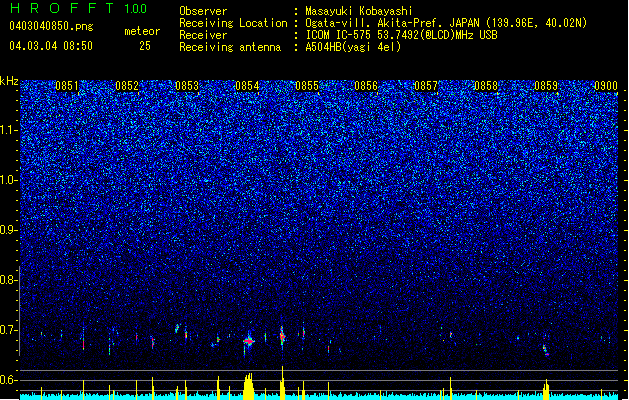Click the 0857 time marker

(x=426, y=86)
